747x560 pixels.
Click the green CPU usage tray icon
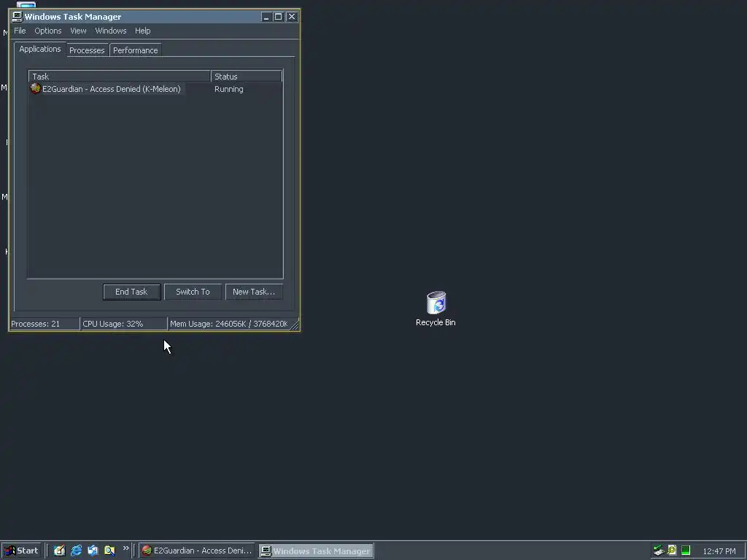tap(686, 551)
